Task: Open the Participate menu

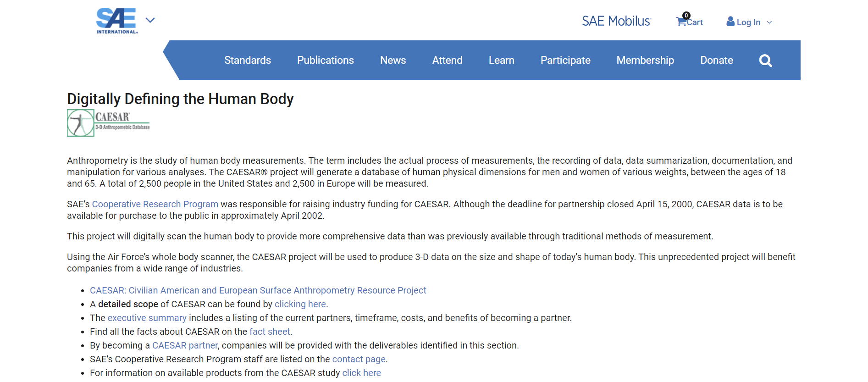Action: pos(565,60)
